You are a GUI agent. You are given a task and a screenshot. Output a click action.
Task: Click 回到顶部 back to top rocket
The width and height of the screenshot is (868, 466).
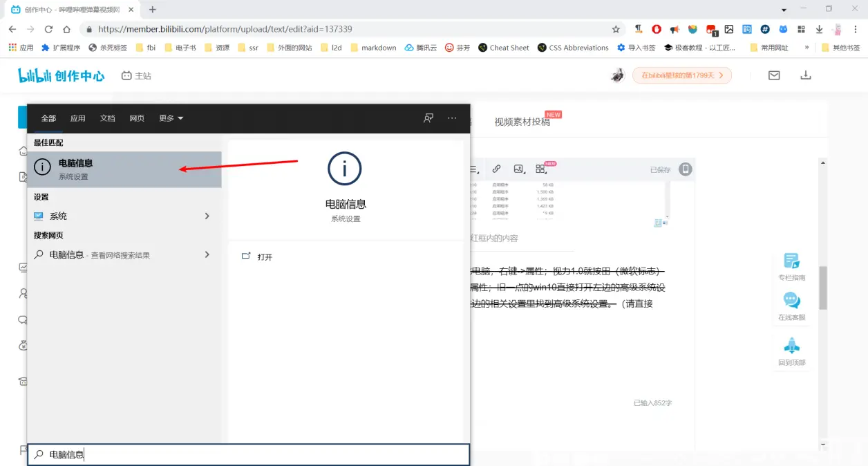click(x=792, y=352)
